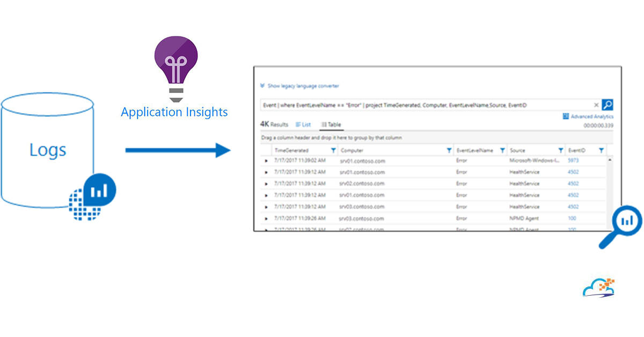Click the 4K Results count text
The width and height of the screenshot is (644, 337).
click(x=274, y=124)
